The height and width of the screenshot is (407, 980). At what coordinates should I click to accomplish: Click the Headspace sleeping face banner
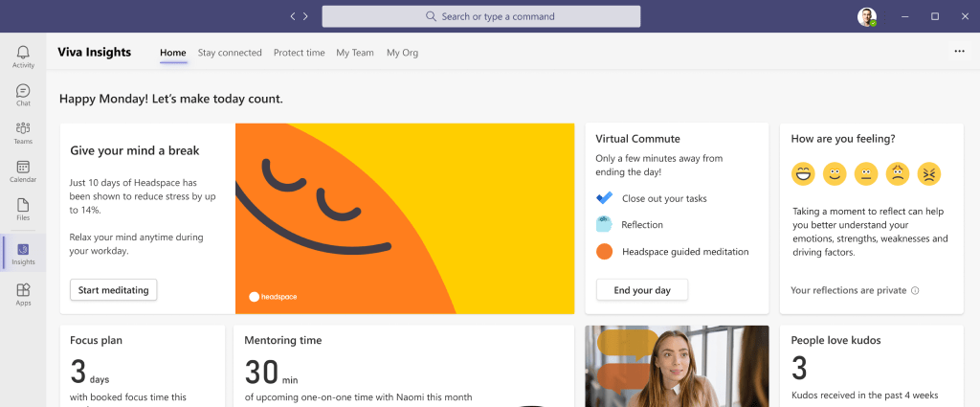[x=405, y=218]
